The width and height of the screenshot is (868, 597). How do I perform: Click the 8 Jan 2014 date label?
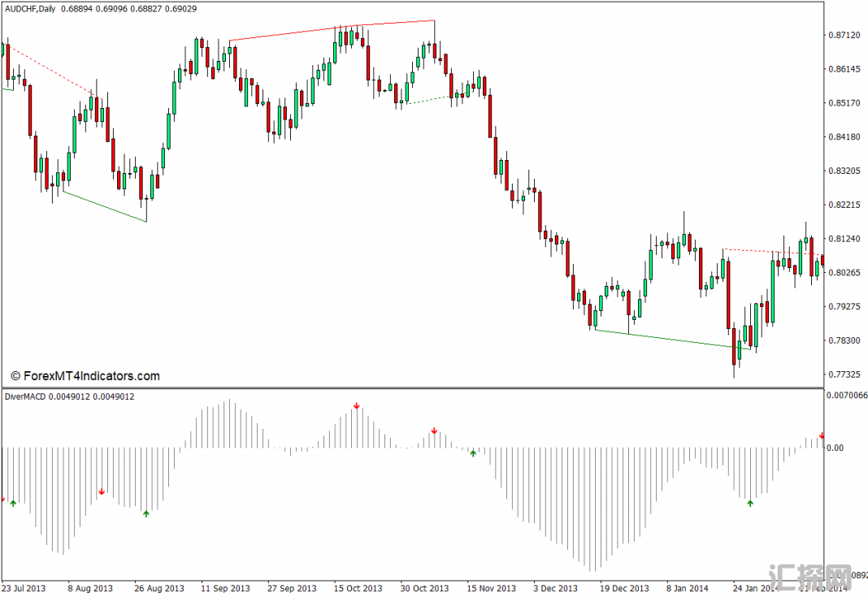(688, 588)
